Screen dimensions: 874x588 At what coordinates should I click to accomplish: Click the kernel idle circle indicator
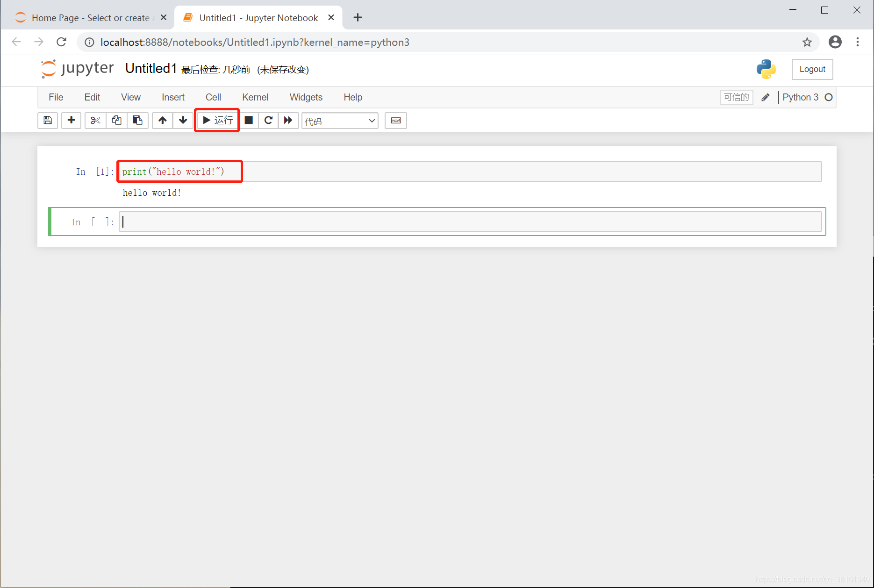[829, 97]
